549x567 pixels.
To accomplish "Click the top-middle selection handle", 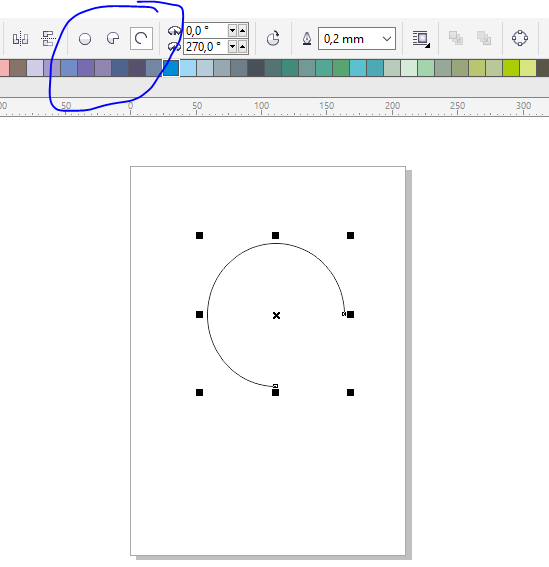I will pyautogui.click(x=276, y=236).
